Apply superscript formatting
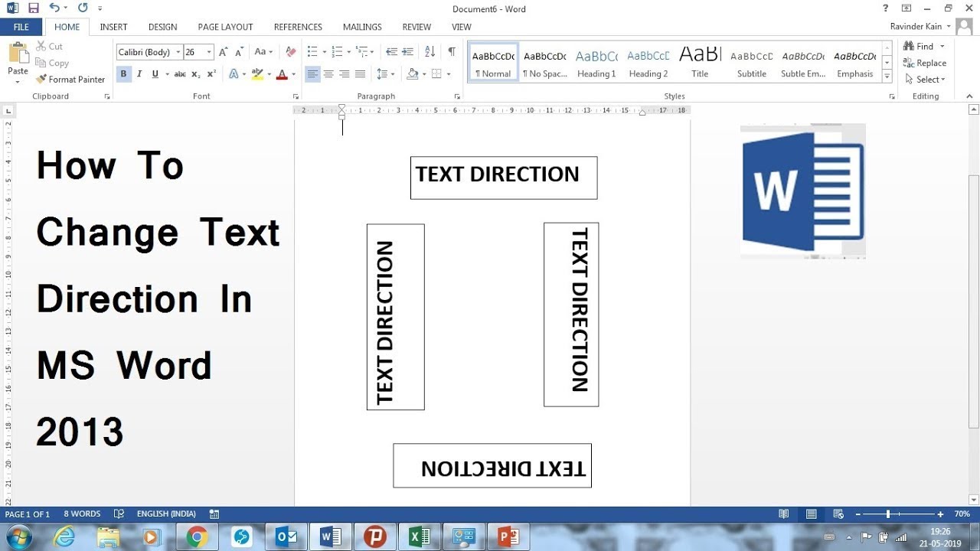Image resolution: width=980 pixels, height=551 pixels. 211,74
